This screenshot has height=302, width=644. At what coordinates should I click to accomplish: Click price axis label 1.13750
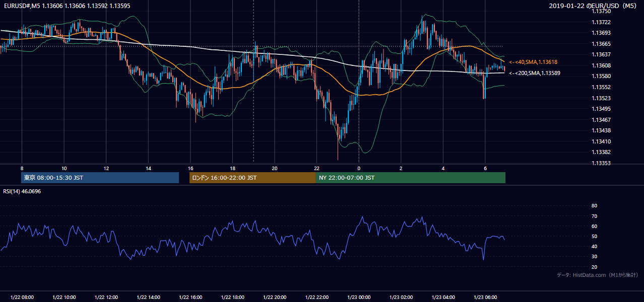click(601, 11)
